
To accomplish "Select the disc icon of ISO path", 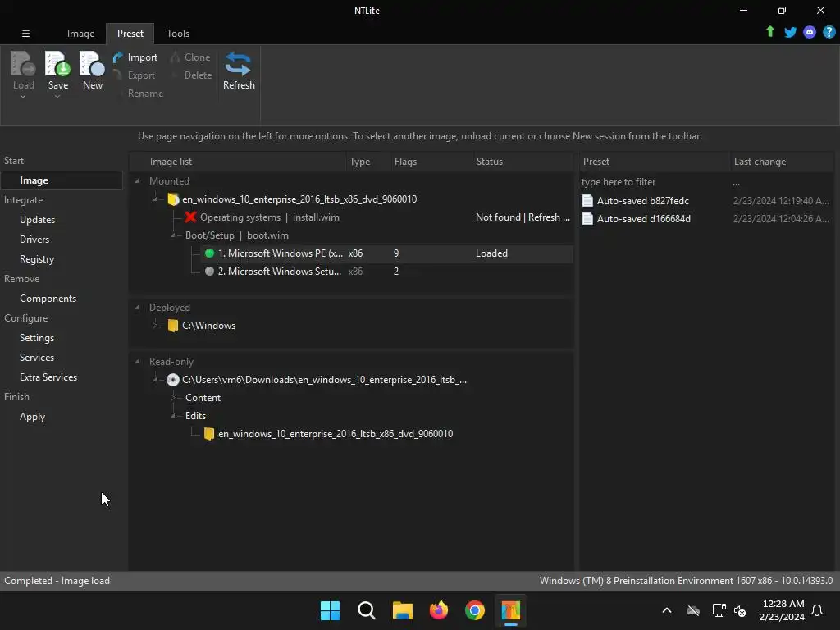I will click(x=172, y=380).
